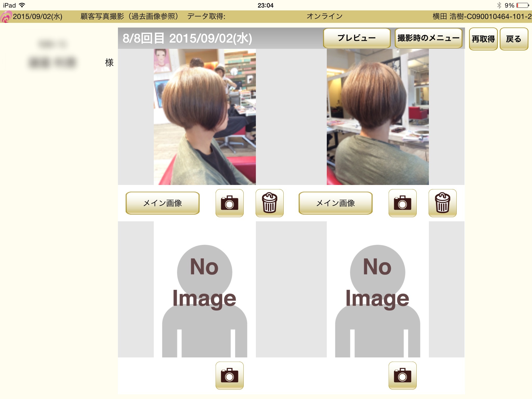Set left photo as メイン画像
Image resolution: width=532 pixels, height=399 pixels.
tap(163, 203)
